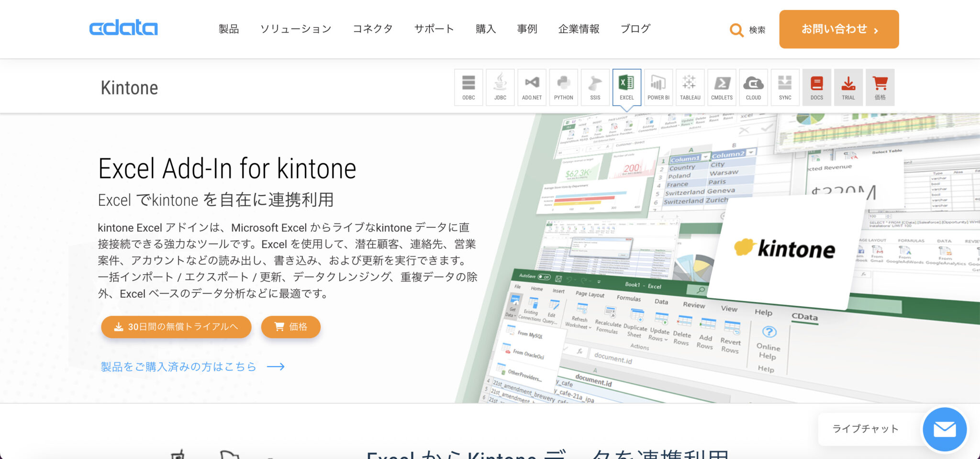Viewport: 980px width, 459px height.
Task: Click the ADO.NET connector icon
Action: 531,87
